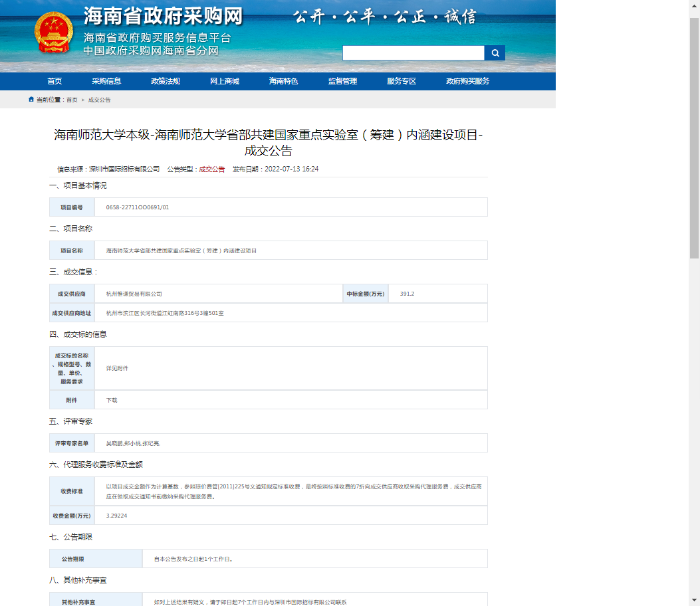The width and height of the screenshot is (700, 606).
Task: Click the announcement title heading
Action: (269, 143)
